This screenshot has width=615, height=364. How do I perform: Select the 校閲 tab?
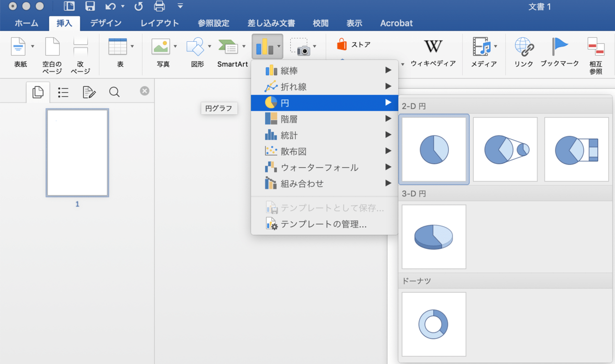click(x=320, y=23)
